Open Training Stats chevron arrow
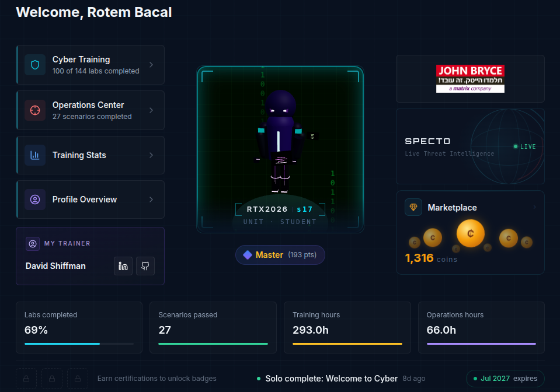The height and width of the screenshot is (392, 560). coord(151,155)
